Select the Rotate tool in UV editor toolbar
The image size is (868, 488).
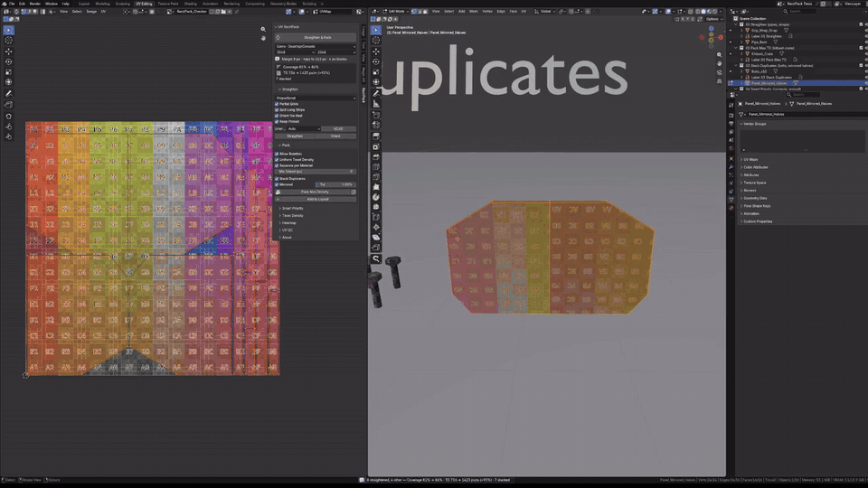8,61
